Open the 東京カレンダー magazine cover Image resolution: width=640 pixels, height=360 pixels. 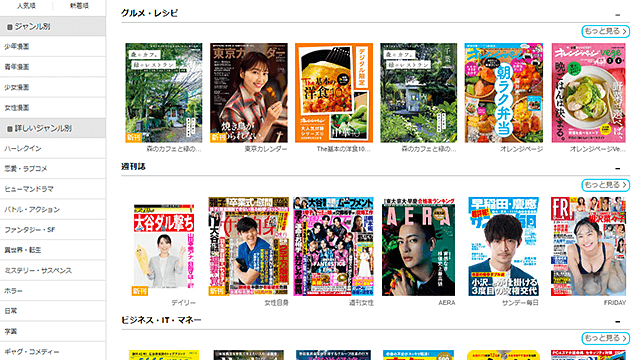249,93
